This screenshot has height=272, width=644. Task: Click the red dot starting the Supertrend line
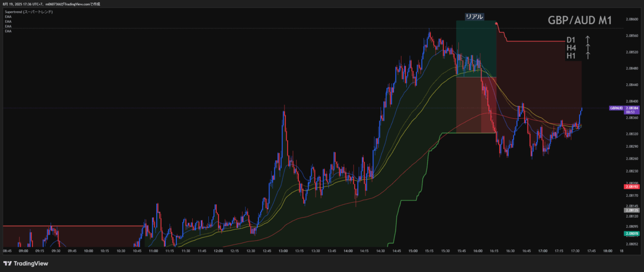coord(496,24)
